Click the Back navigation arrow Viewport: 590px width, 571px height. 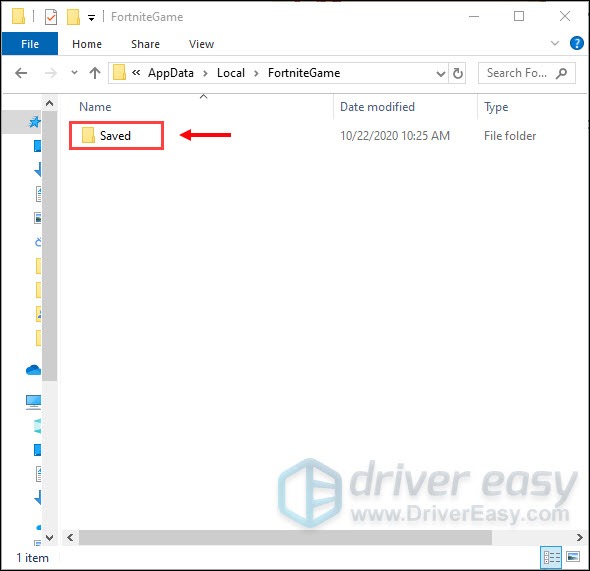[x=21, y=73]
